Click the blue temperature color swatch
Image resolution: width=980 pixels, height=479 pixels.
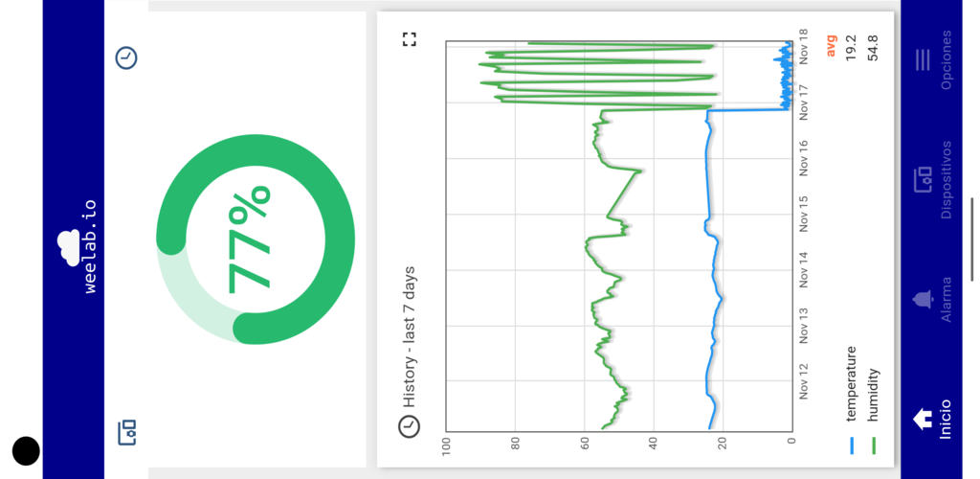(850, 445)
